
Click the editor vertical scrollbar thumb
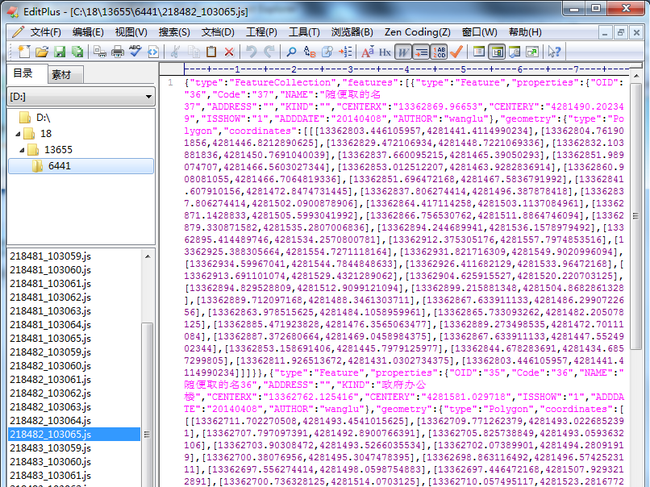[635, 216]
